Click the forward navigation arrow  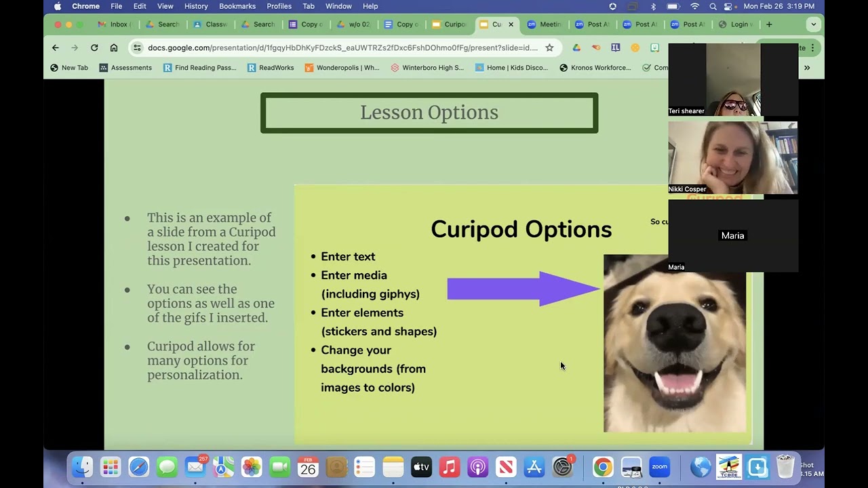pos(75,47)
